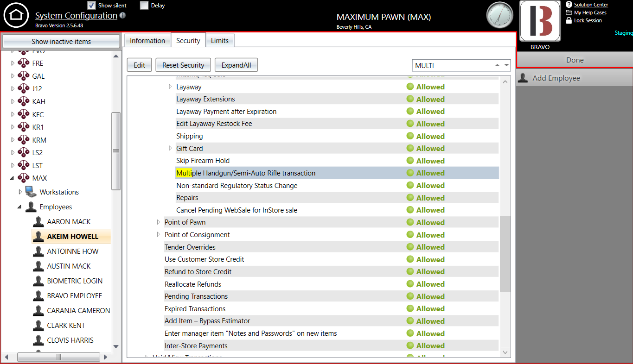This screenshot has height=364, width=633.
Task: Open the My Help Cases link
Action: pos(590,13)
